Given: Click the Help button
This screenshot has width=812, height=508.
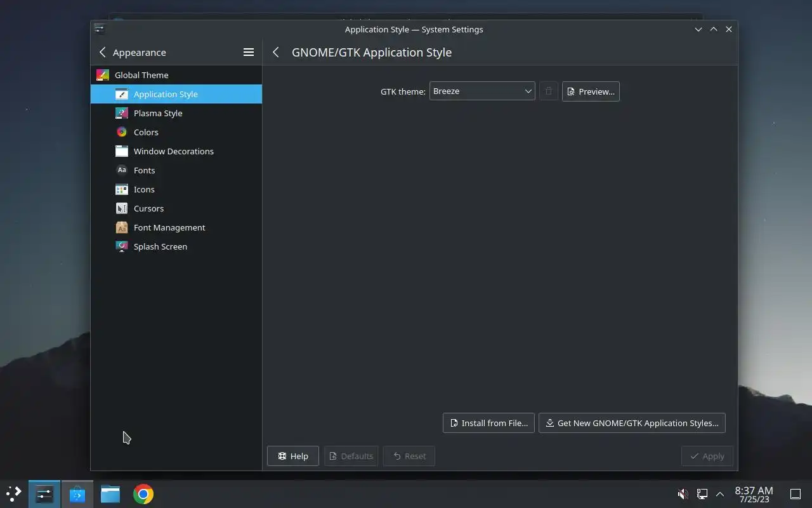Looking at the screenshot, I should tap(293, 456).
